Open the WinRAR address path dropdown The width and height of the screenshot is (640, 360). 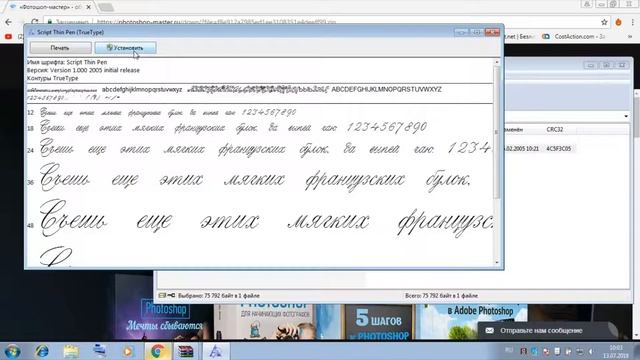coord(626,116)
